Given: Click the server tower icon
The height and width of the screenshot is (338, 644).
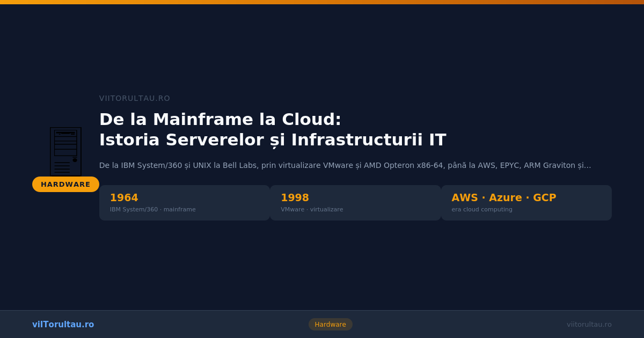Looking at the screenshot, I should [x=65, y=152].
